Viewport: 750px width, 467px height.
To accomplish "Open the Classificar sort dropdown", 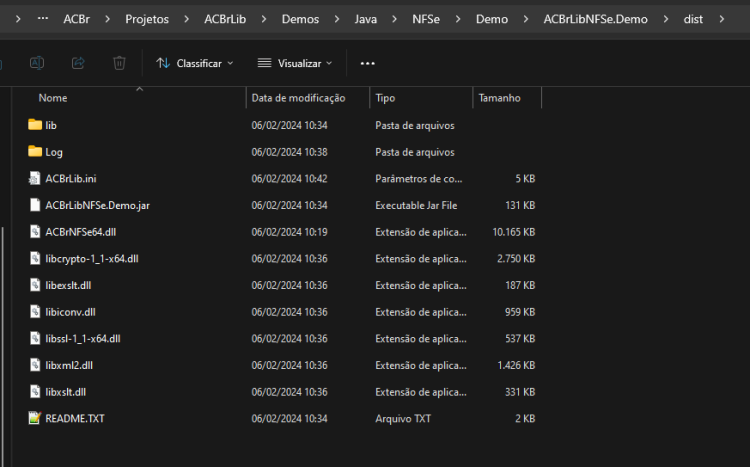I will pyautogui.click(x=195, y=63).
